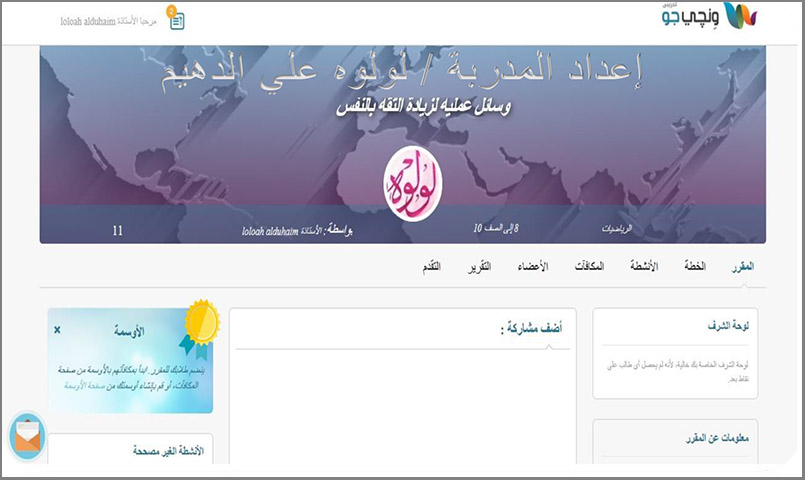
Task: Click the معلومات عن المقرر heading
Action: click(717, 438)
